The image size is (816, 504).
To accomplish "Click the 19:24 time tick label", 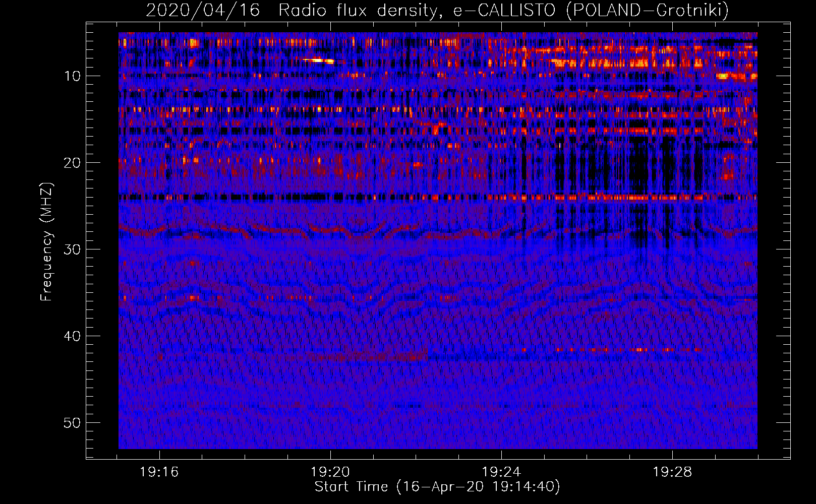I will (x=501, y=472).
